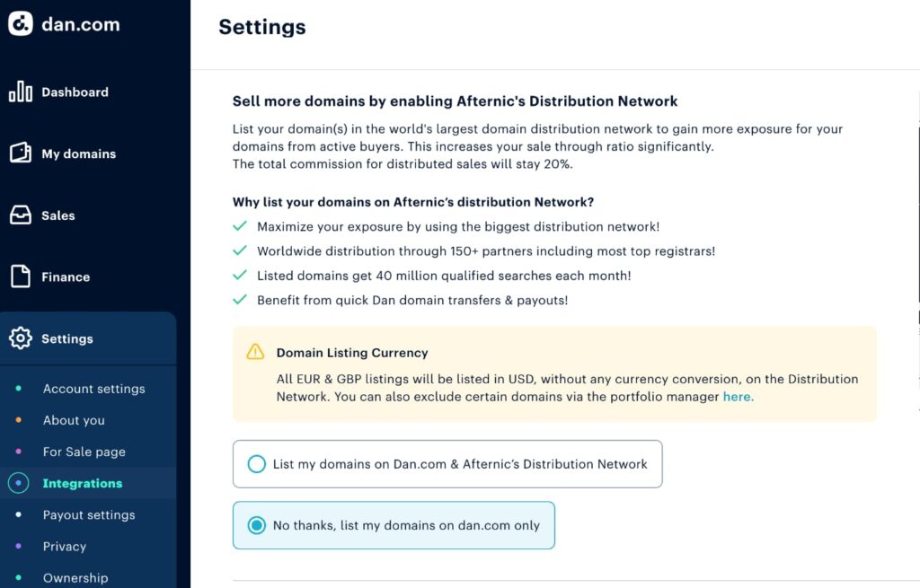920x588 pixels.
Task: Click the pink bullet next to For Sale page
Action: [19, 452]
